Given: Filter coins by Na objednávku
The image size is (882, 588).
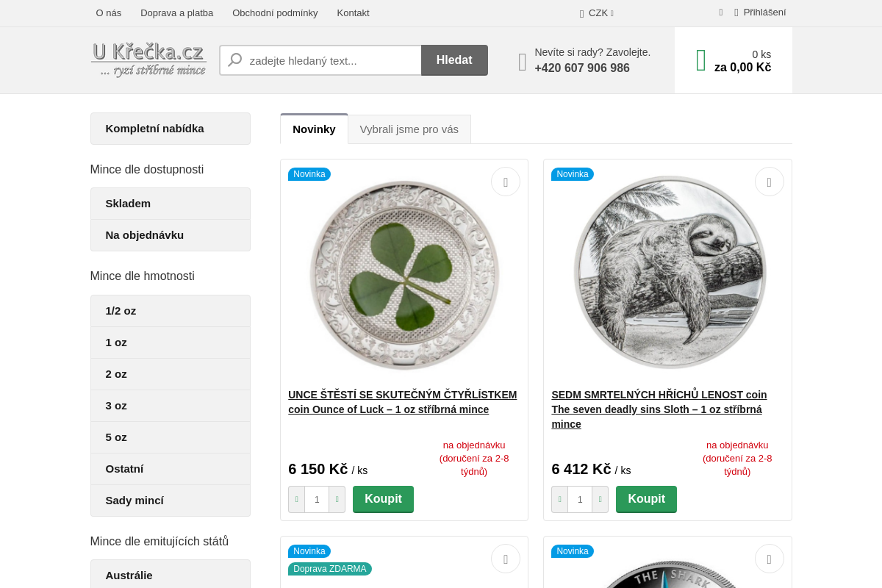Looking at the screenshot, I should (x=171, y=235).
